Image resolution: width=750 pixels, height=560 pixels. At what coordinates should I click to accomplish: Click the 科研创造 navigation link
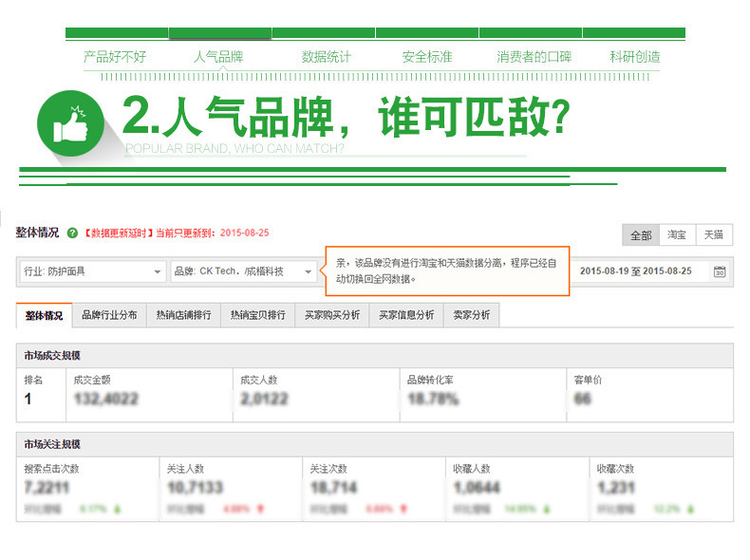[x=635, y=57]
